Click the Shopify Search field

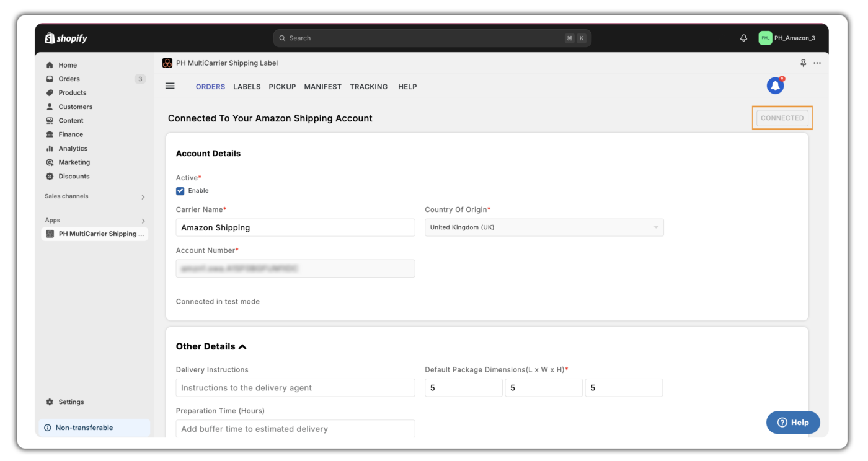[x=432, y=38]
